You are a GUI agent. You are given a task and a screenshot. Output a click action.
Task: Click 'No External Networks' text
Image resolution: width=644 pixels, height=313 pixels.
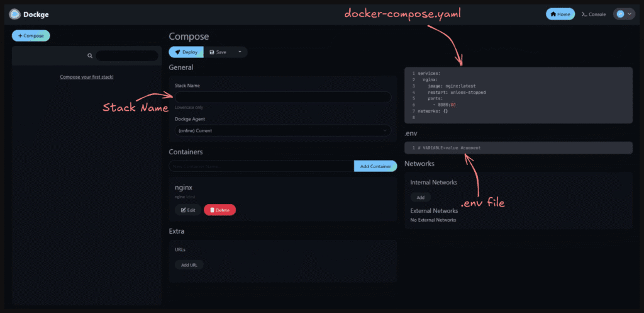click(433, 220)
